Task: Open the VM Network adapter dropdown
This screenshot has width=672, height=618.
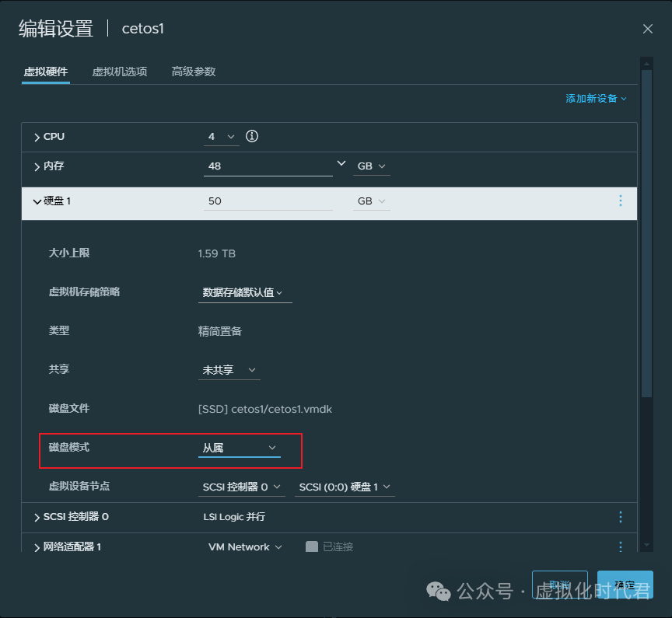Action: tap(244, 546)
